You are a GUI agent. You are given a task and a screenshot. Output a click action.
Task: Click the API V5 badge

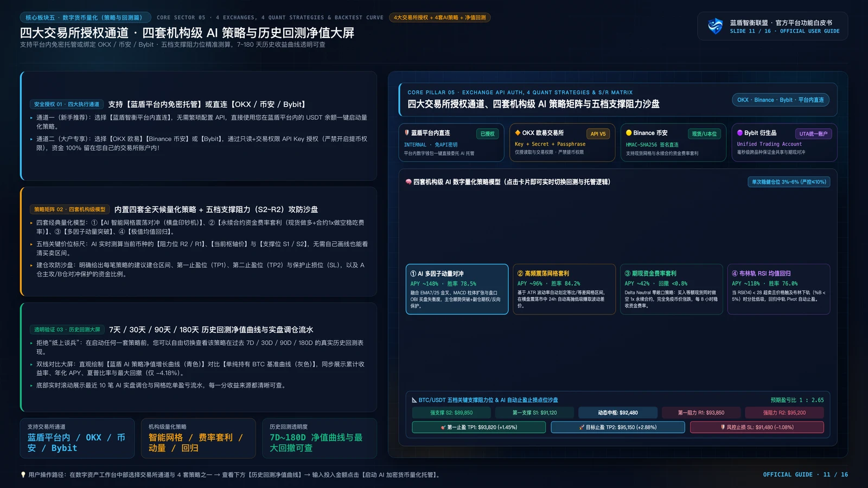tap(598, 133)
